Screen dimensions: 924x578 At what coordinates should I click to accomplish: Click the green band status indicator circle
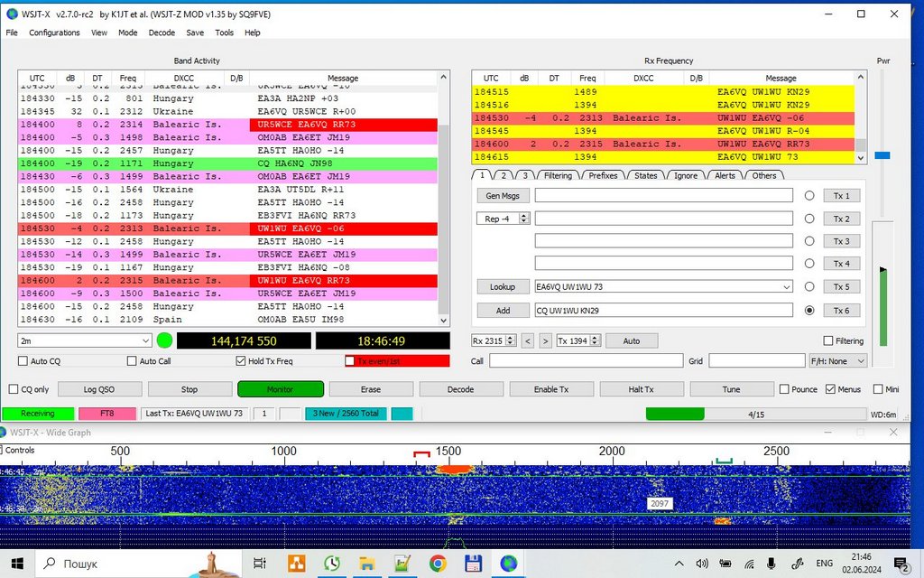pyautogui.click(x=164, y=340)
